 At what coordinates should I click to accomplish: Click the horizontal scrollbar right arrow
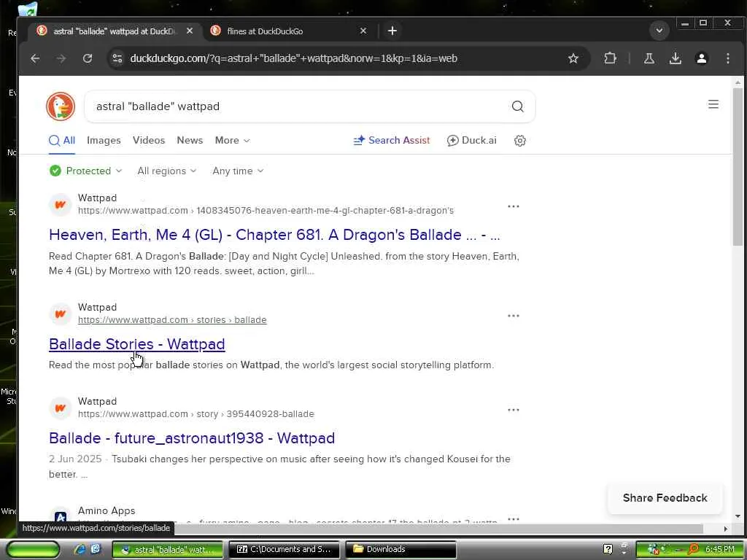click(x=726, y=529)
